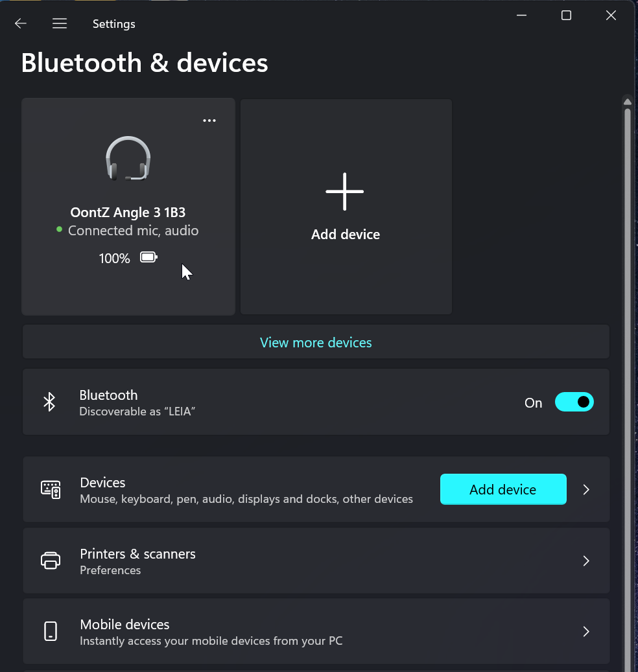638x672 pixels.
Task: Click the Bluetooth row label
Action: pos(108,395)
